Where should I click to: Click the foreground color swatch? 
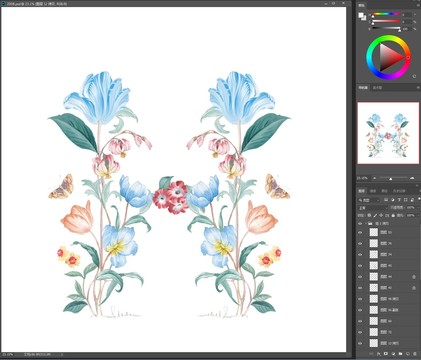pyautogui.click(x=361, y=15)
